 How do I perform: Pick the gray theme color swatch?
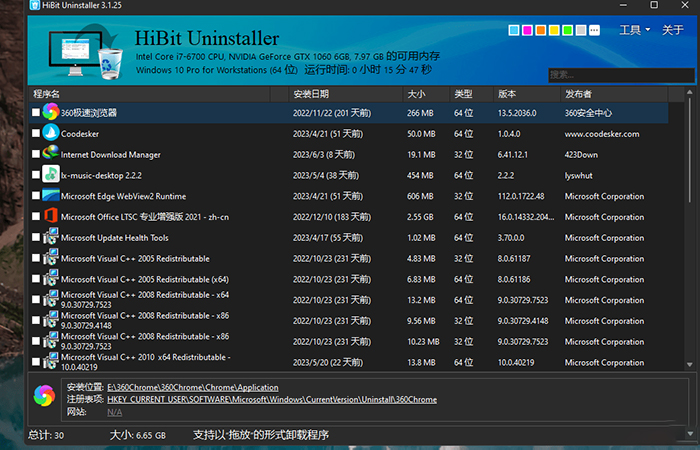point(581,30)
